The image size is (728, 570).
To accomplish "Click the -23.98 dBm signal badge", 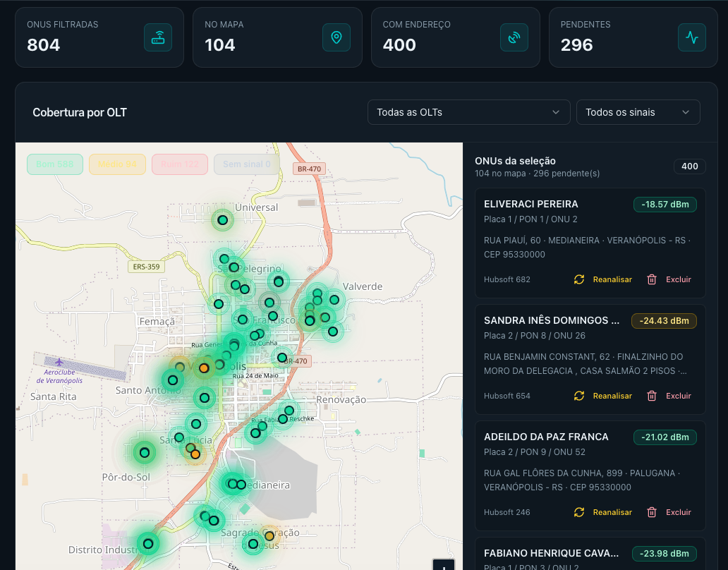I will [664, 554].
